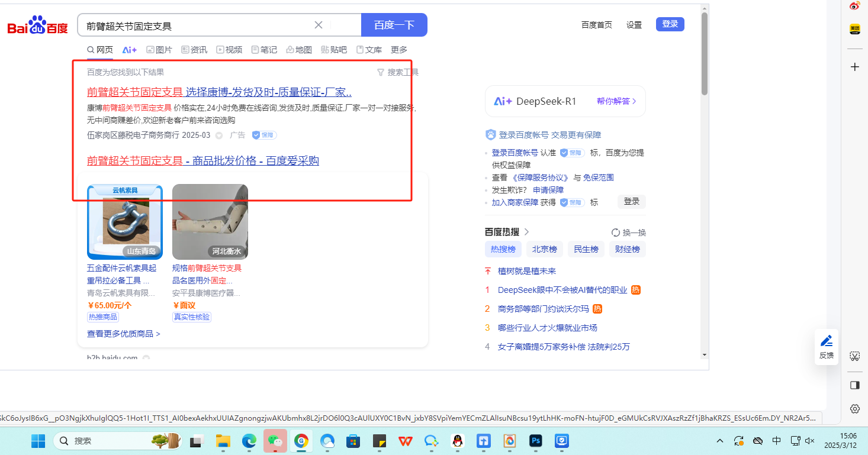Click the shield 保障 badge under the ad

pyautogui.click(x=264, y=135)
